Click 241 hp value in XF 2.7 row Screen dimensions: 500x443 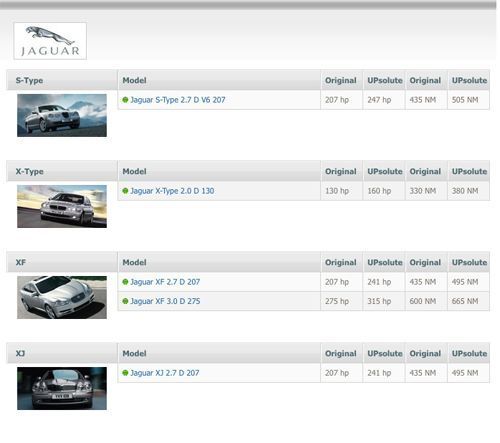[x=379, y=282]
